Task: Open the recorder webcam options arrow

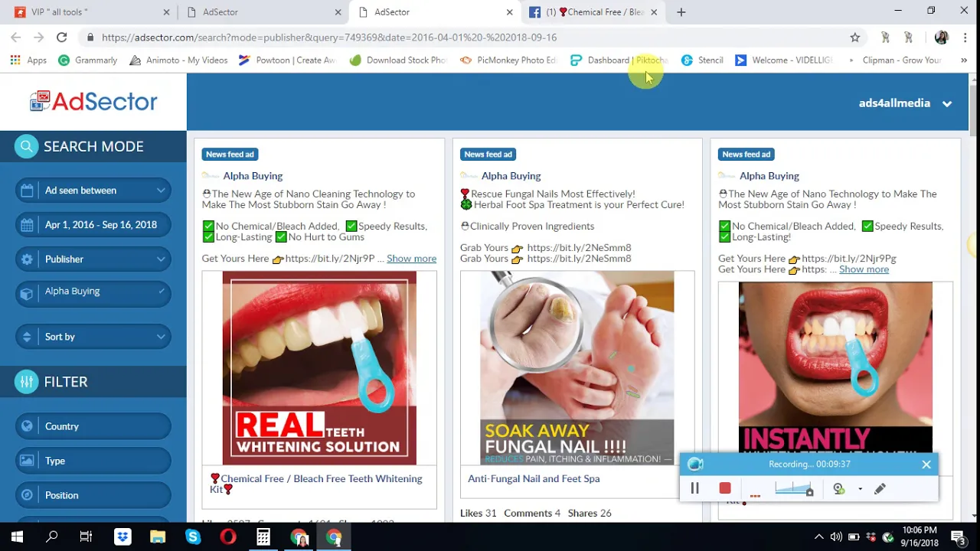Action: pyautogui.click(x=860, y=488)
